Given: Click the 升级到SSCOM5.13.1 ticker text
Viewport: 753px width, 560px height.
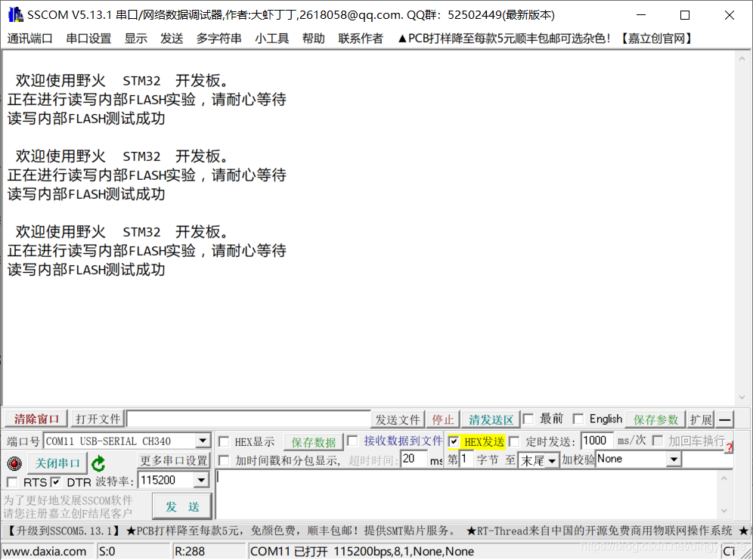Looking at the screenshot, I should (x=64, y=531).
